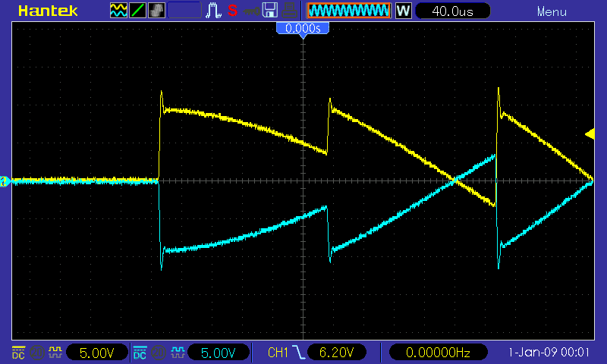
Task: Click the printer icon
Action: coord(289,11)
